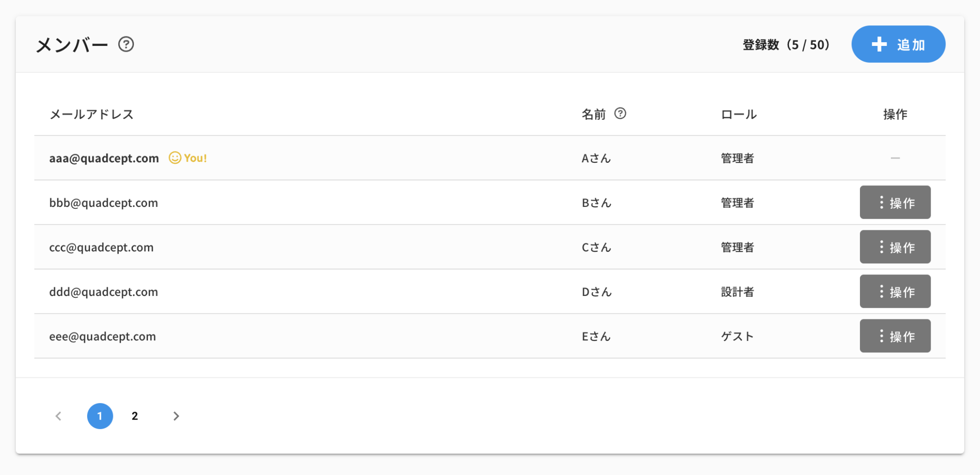Go to the next page arrow
This screenshot has width=980, height=475.
click(176, 416)
